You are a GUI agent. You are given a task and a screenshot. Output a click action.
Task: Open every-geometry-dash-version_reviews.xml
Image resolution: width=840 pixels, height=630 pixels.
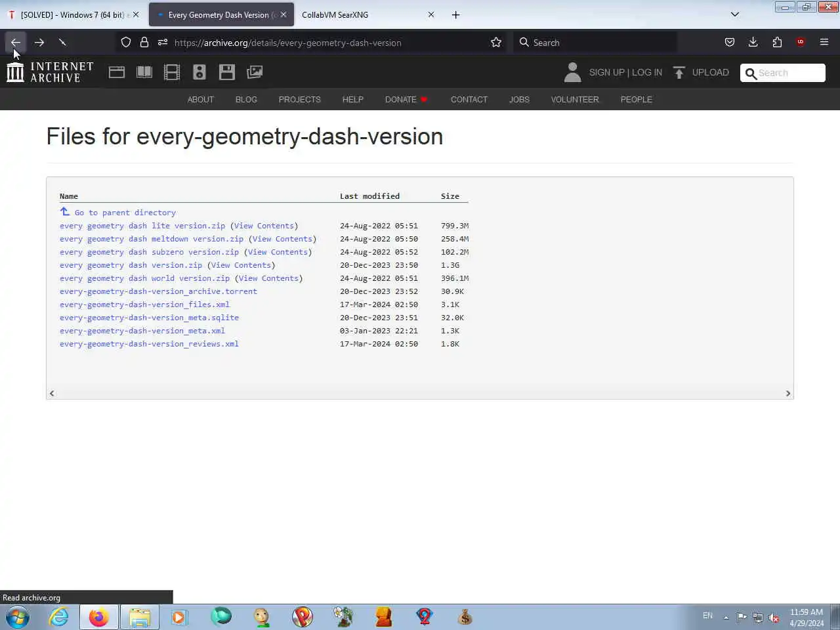click(x=149, y=344)
